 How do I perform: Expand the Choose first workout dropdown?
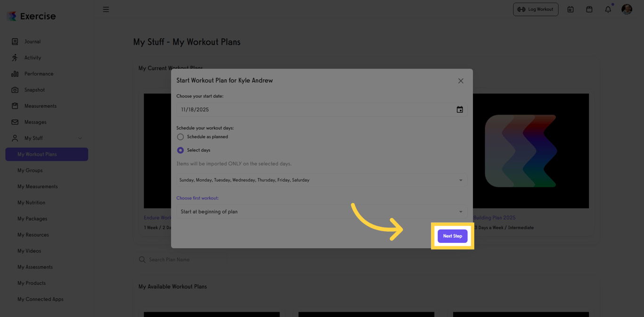coord(322,212)
